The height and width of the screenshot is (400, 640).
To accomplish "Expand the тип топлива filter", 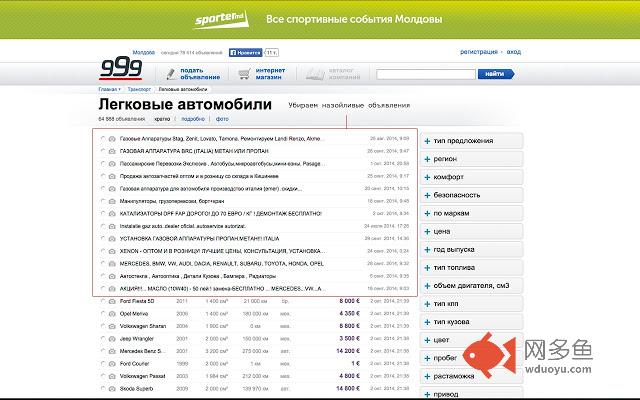I will [471, 268].
